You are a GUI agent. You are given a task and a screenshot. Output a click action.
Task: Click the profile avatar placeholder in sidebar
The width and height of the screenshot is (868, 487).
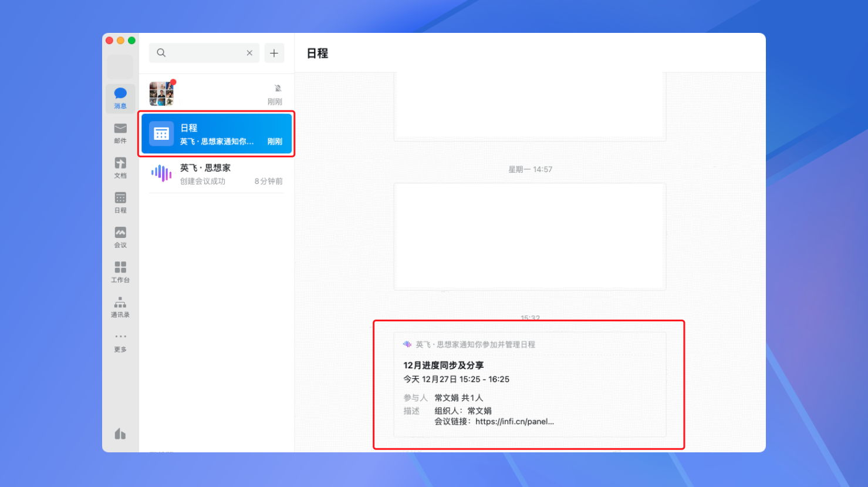(120, 67)
